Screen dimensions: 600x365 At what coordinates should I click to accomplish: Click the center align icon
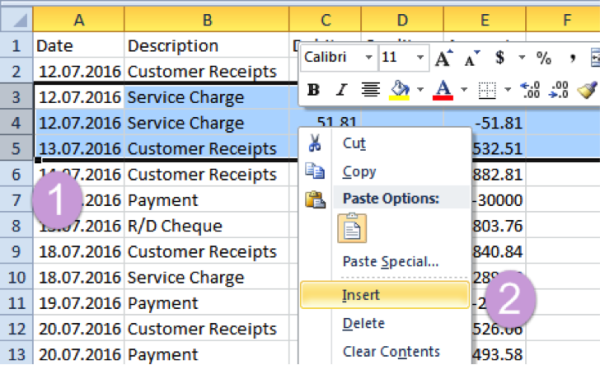pos(370,90)
